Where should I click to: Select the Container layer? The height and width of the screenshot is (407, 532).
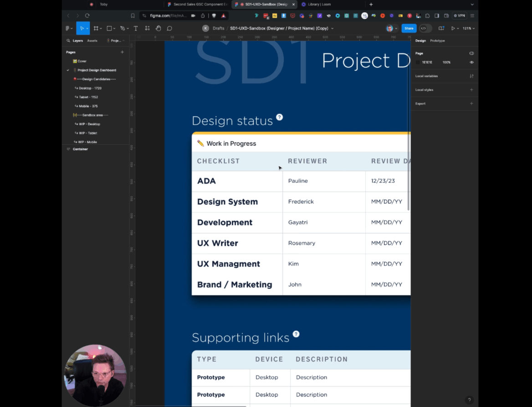pos(80,149)
